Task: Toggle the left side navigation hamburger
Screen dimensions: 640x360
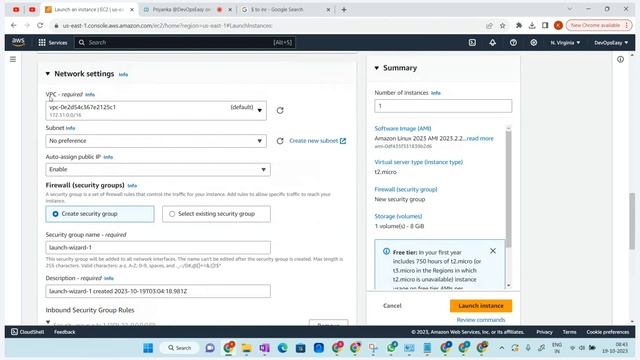Action: 13,59
